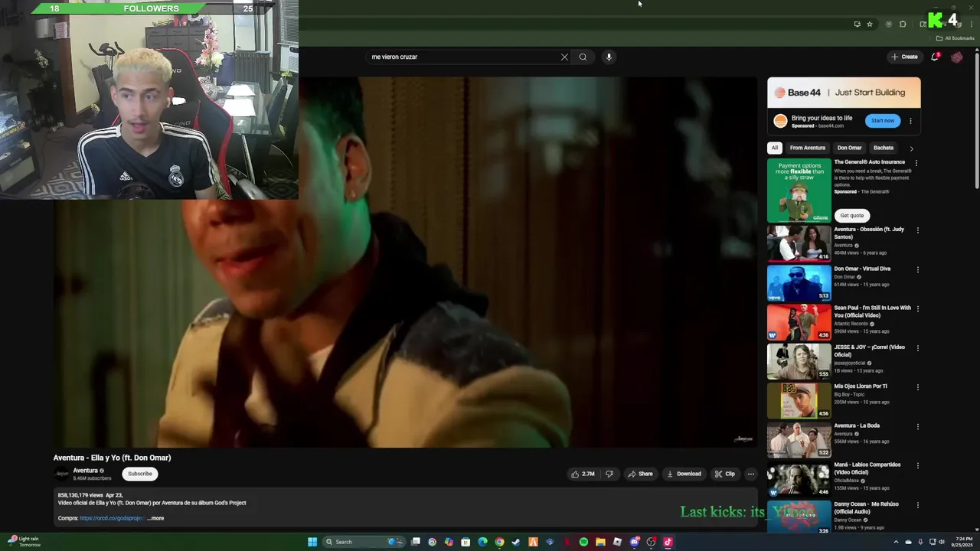
Task: Clear the YouTube search box text
Action: [x=564, y=57]
